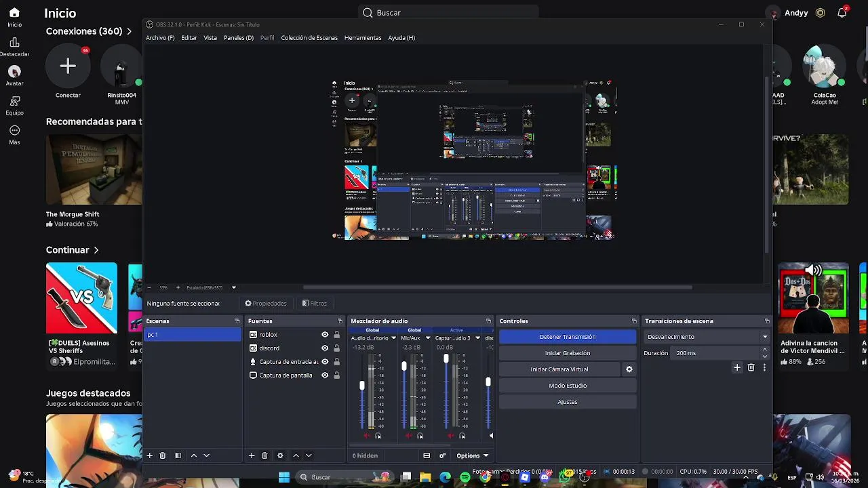Open Captura de audio 3 channel menu arrow
The height and width of the screenshot is (488, 868).
(477, 338)
